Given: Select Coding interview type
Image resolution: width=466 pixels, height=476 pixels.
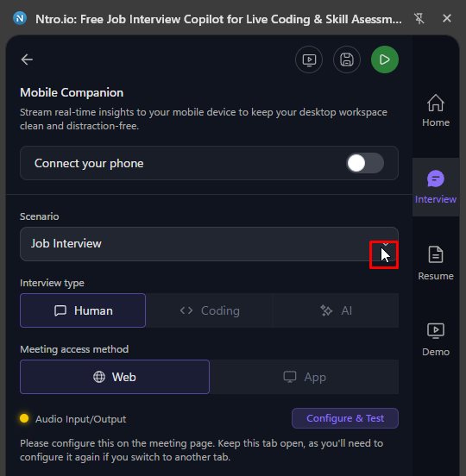Looking at the screenshot, I should tap(210, 310).
